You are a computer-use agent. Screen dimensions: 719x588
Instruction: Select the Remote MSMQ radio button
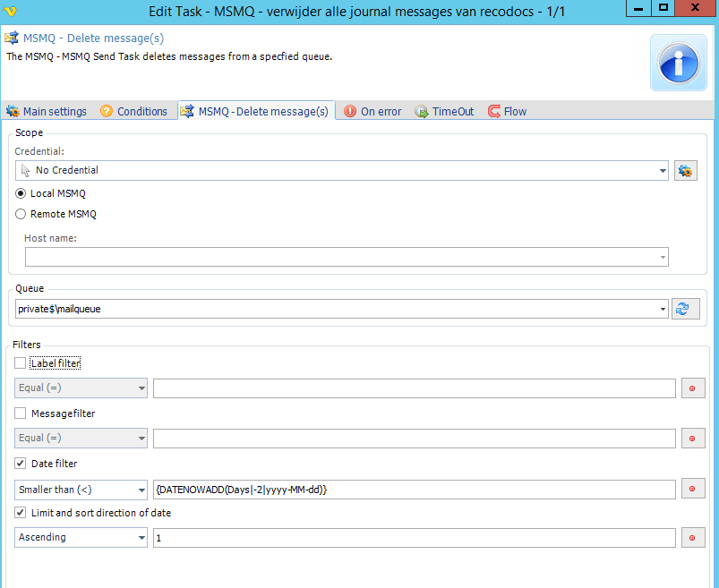point(21,214)
